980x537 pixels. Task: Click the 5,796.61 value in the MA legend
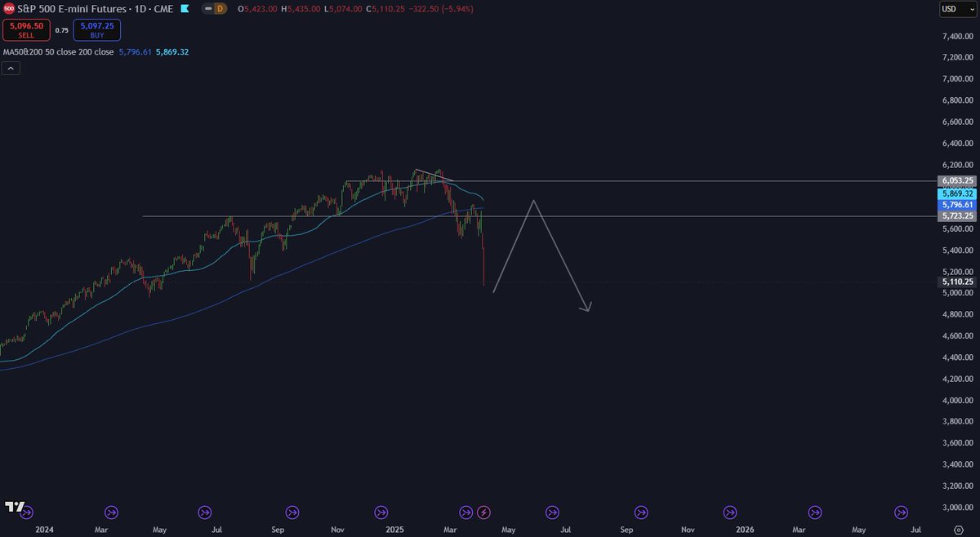[136, 51]
